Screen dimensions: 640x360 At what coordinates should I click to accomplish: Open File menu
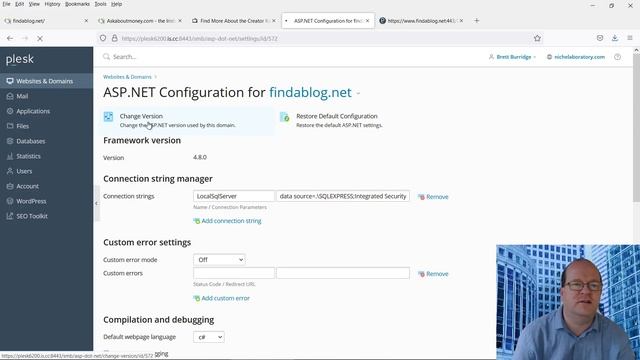pos(7,4)
